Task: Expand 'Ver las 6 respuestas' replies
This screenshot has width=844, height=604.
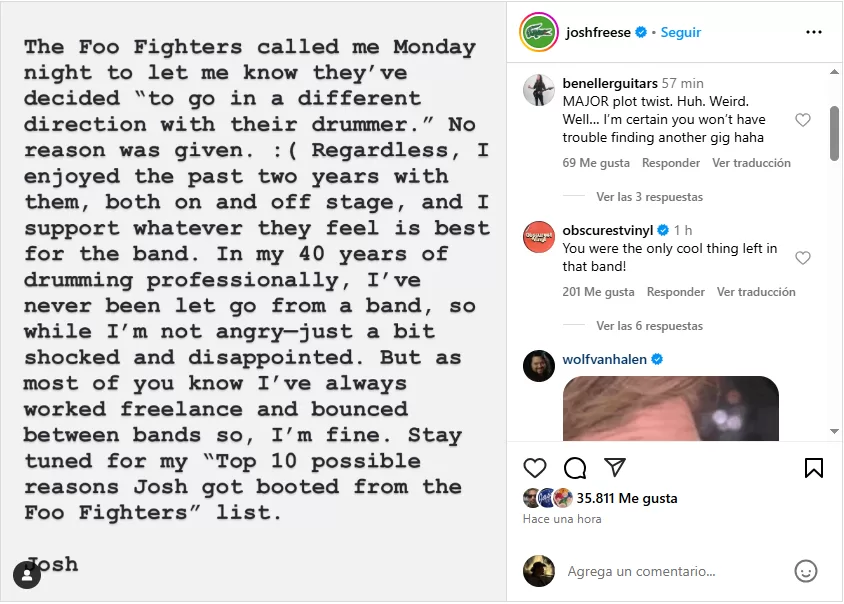Action: tap(649, 326)
